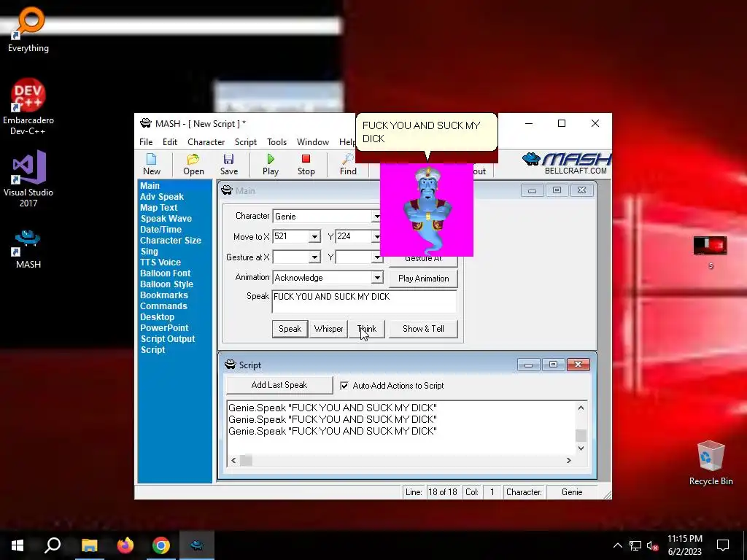Open Embarcadero Dev-C++ desktop icon
Screen dimensions: 747x560
(x=28, y=106)
